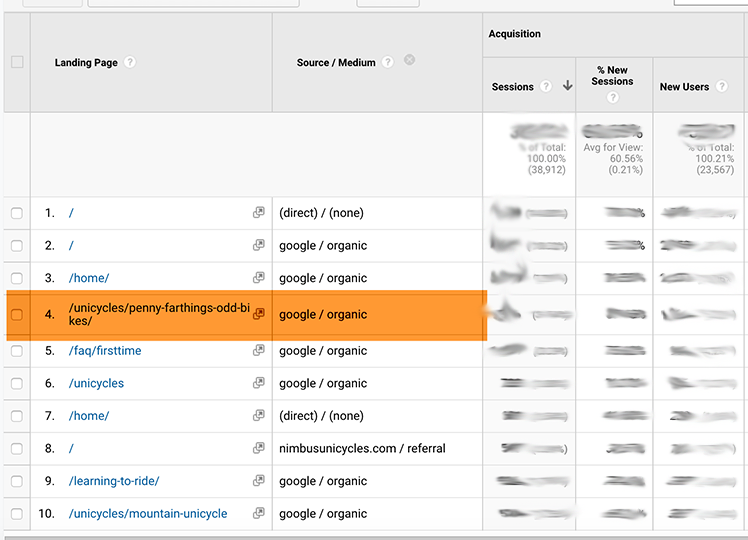Click Landing Page column header
Viewport: 748px width, 540px height.
click(x=86, y=62)
